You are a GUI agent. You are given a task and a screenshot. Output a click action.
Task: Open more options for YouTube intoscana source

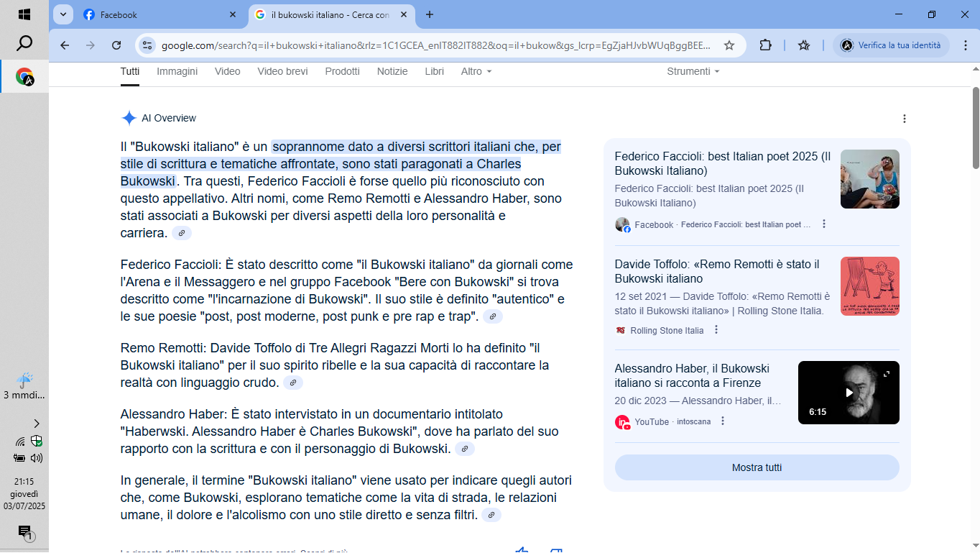tap(723, 421)
